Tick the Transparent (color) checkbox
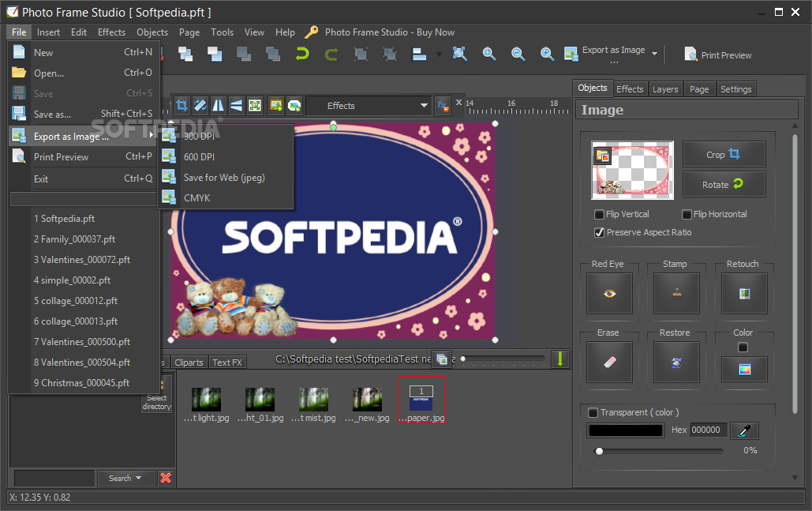This screenshot has width=812, height=511. (593, 412)
